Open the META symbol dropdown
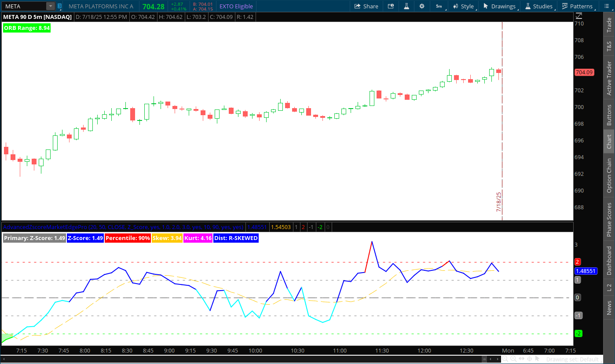615x364 pixels. tap(50, 6)
